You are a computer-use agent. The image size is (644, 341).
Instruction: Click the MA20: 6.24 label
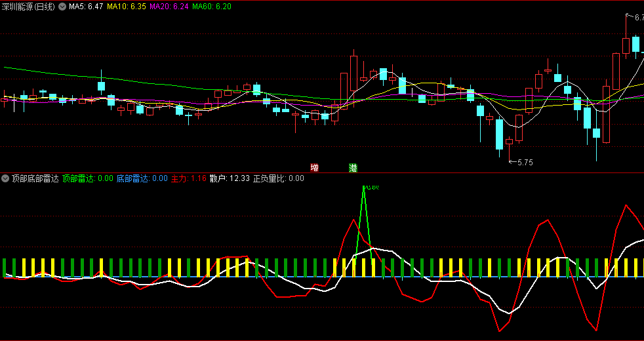pyautogui.click(x=169, y=7)
